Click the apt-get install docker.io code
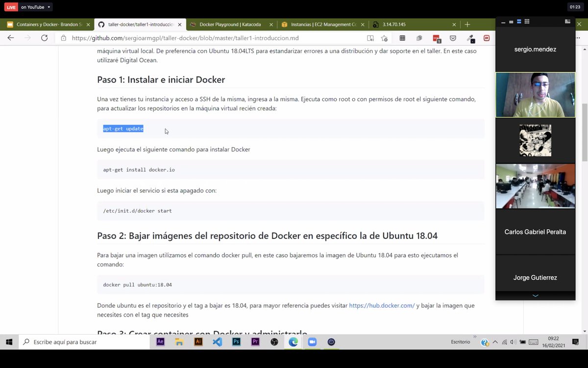 (139, 170)
